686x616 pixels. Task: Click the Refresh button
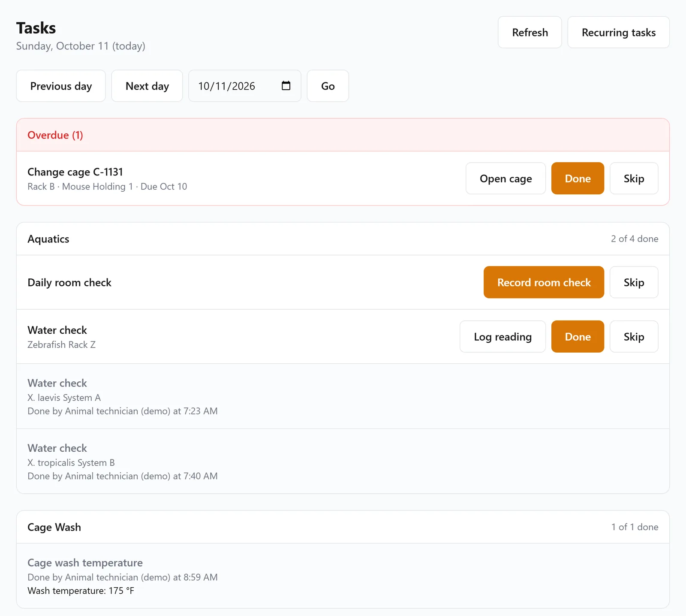tap(530, 32)
